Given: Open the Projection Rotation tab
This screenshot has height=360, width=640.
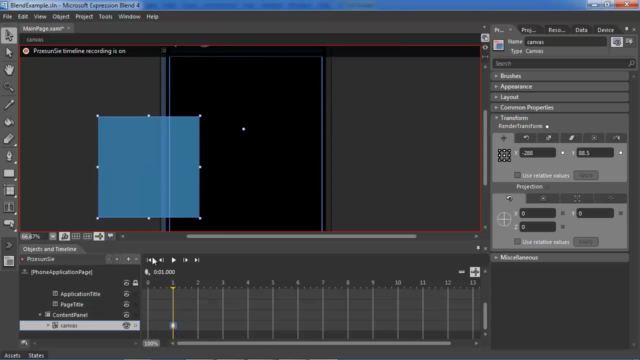Looking at the screenshot, I should (509, 198).
